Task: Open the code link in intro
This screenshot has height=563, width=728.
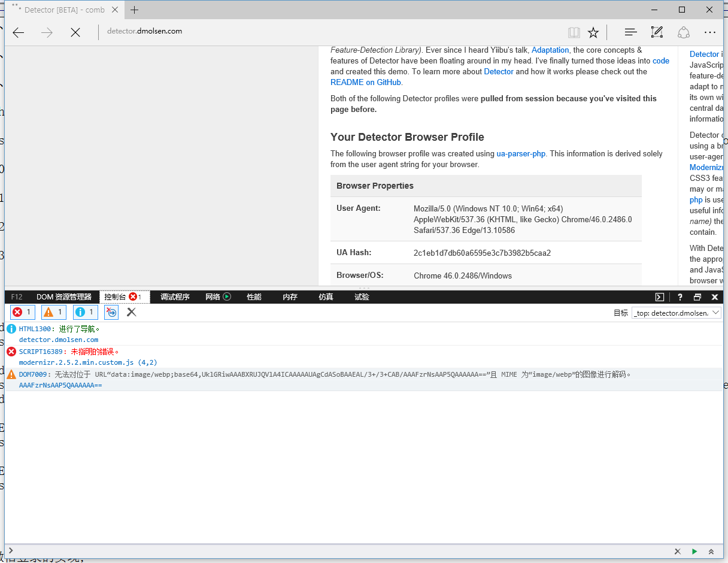Action: [661, 60]
